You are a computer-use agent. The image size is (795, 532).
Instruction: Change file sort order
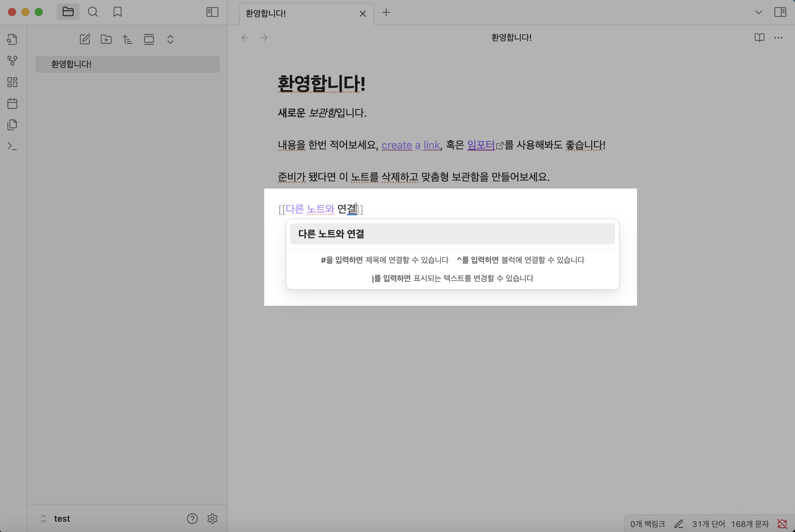tap(128, 39)
